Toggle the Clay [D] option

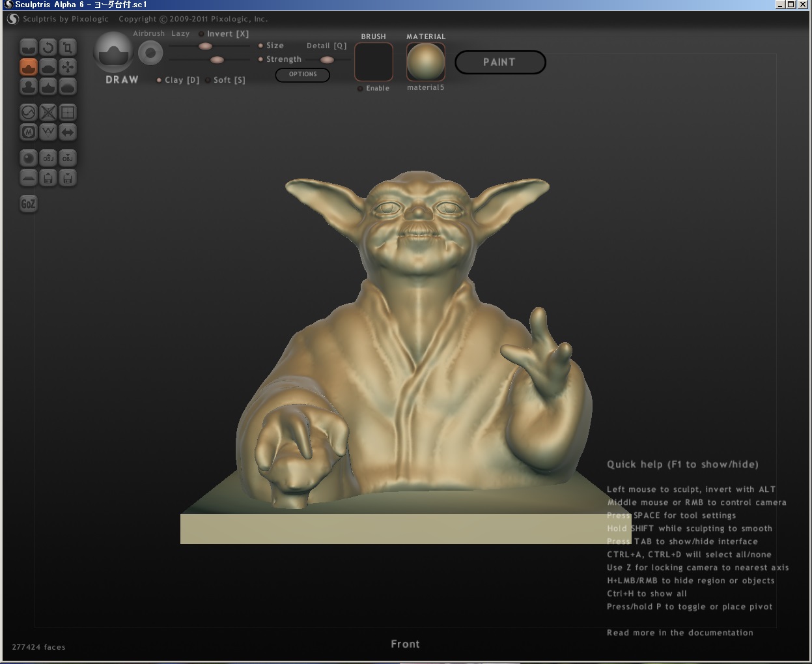pyautogui.click(x=159, y=80)
